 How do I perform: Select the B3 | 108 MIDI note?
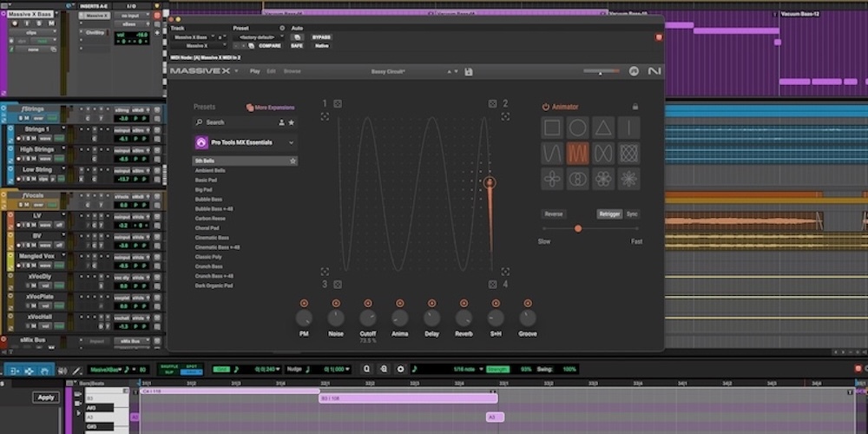click(x=409, y=398)
